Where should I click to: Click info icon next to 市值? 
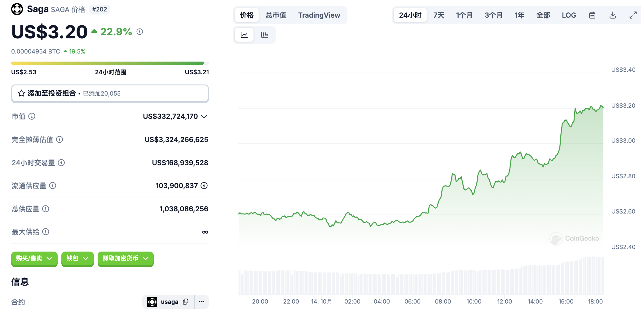coord(32,116)
